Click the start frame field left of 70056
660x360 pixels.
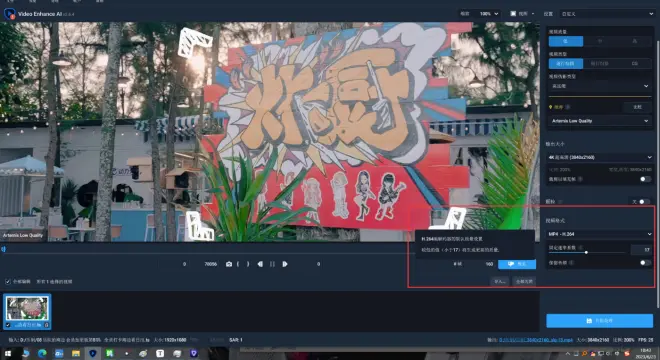tap(173, 264)
